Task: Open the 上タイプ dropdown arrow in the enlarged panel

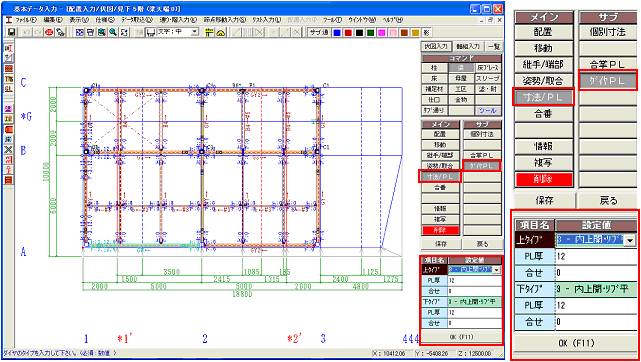Action: pos(630,241)
